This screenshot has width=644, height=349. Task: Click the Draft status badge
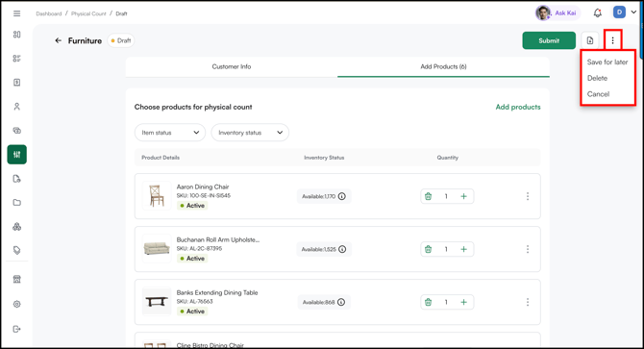[121, 40]
